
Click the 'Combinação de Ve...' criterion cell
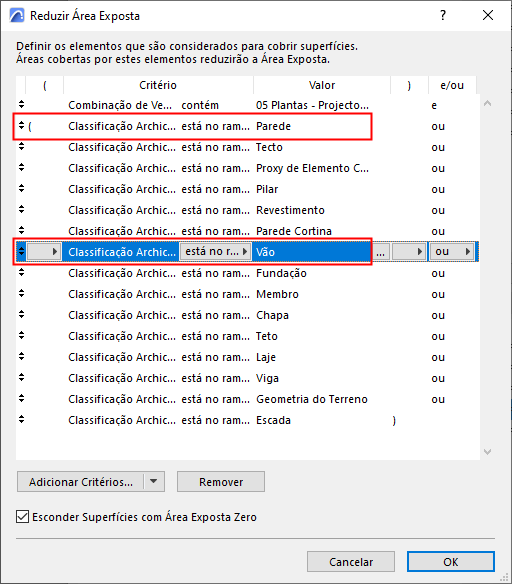tap(120, 105)
